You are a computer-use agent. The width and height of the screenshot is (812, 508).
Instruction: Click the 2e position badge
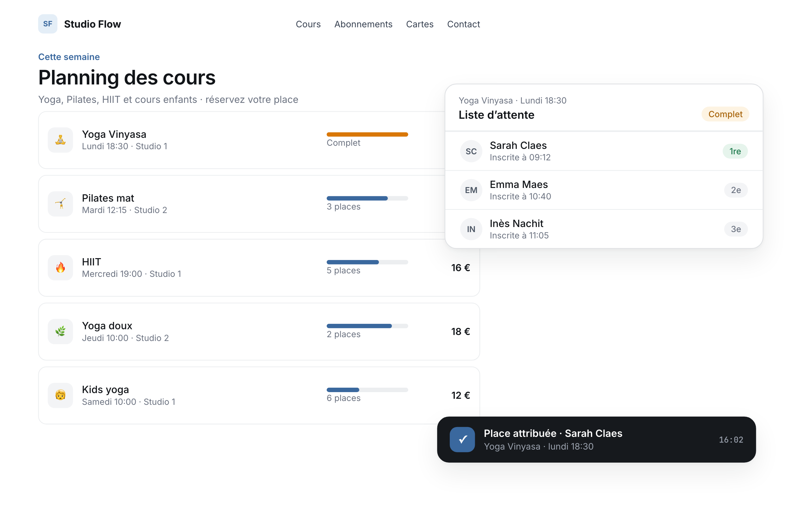click(x=736, y=190)
